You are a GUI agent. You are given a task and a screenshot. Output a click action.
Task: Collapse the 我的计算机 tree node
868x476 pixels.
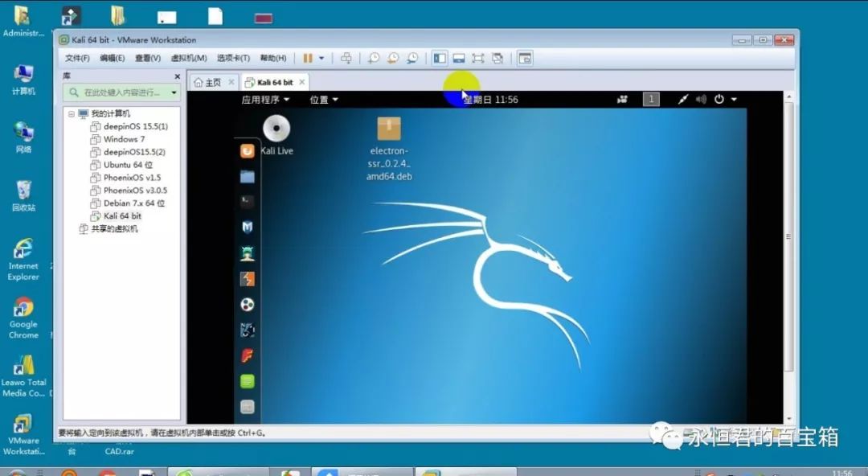pos(72,114)
